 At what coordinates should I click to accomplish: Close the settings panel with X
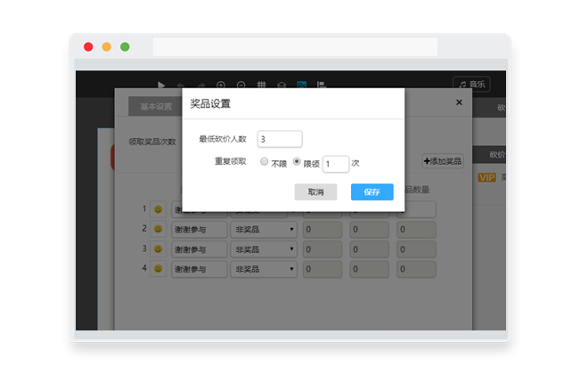[459, 102]
